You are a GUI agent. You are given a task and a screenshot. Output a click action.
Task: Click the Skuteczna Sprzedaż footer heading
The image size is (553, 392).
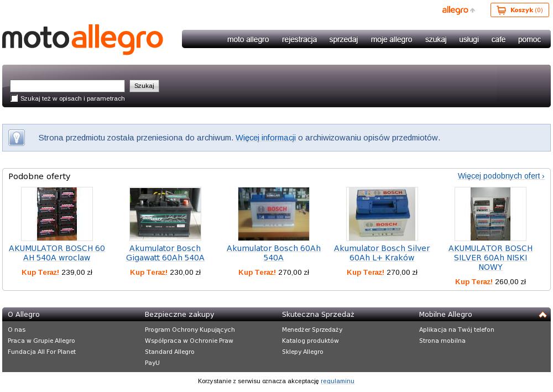(x=318, y=315)
